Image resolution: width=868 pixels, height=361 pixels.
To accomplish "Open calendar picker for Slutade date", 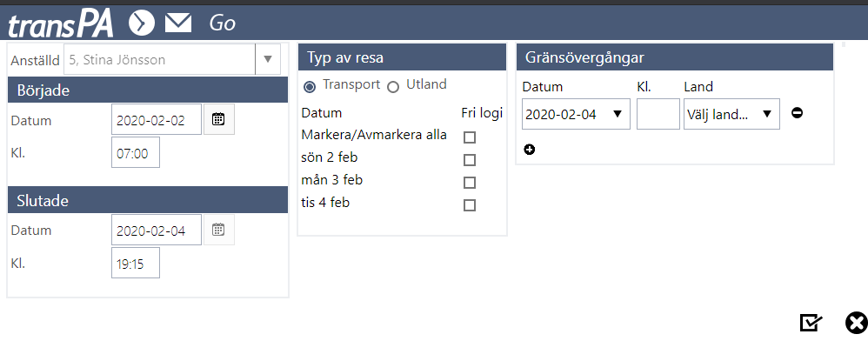I will click(218, 230).
